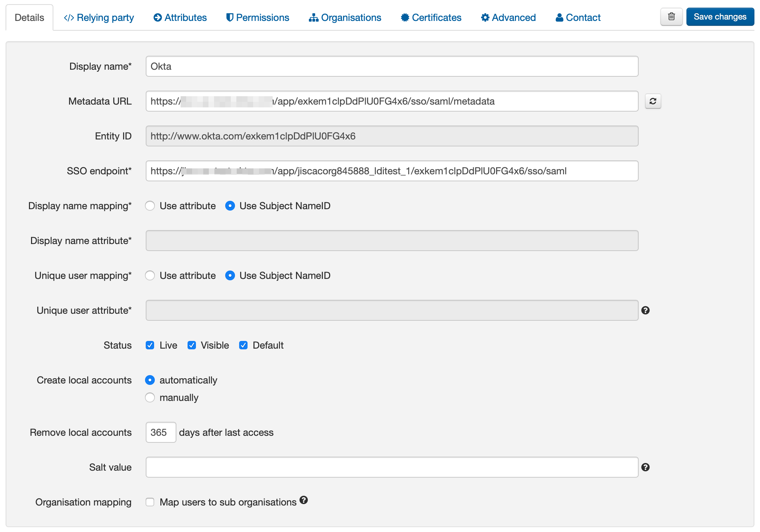The height and width of the screenshot is (532, 760).
Task: Enable Map users to sub organisations
Action: 150,502
